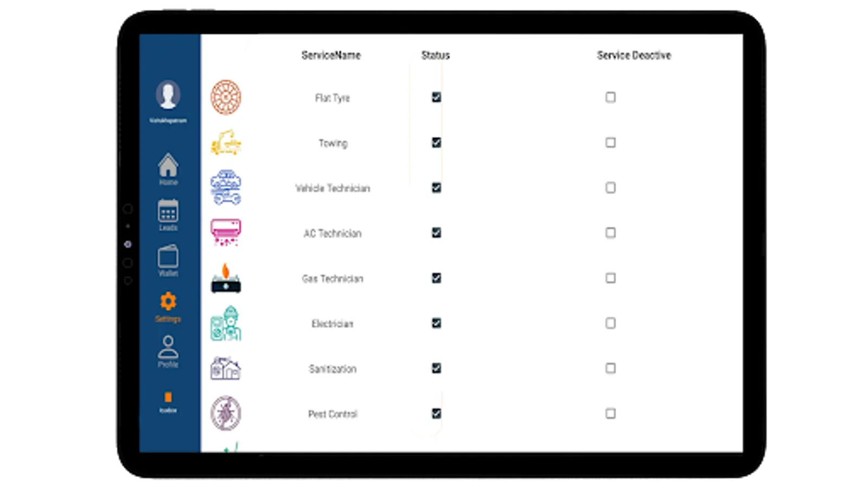Click the Vehicle Technician service name
This screenshot has height=488, width=868.
tap(333, 188)
